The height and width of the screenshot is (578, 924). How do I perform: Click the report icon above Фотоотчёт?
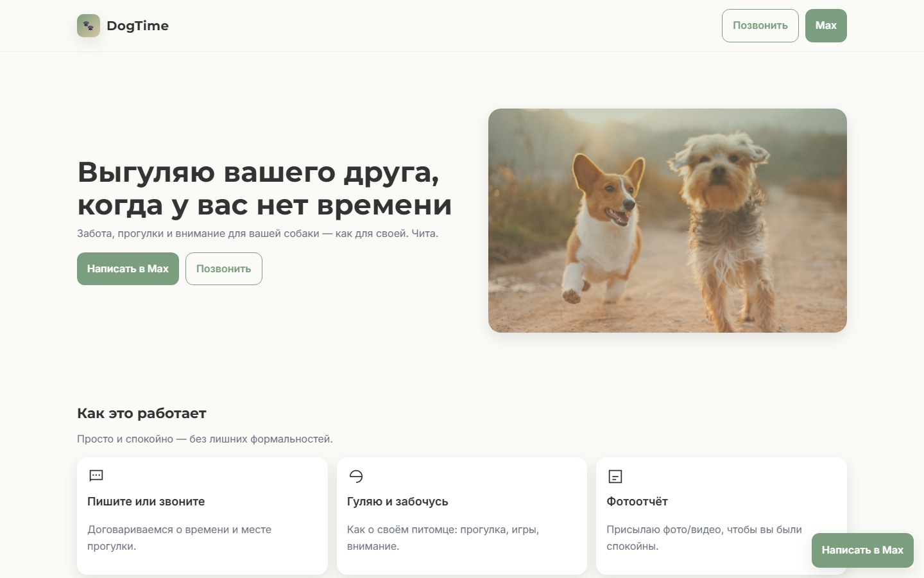[x=615, y=477]
